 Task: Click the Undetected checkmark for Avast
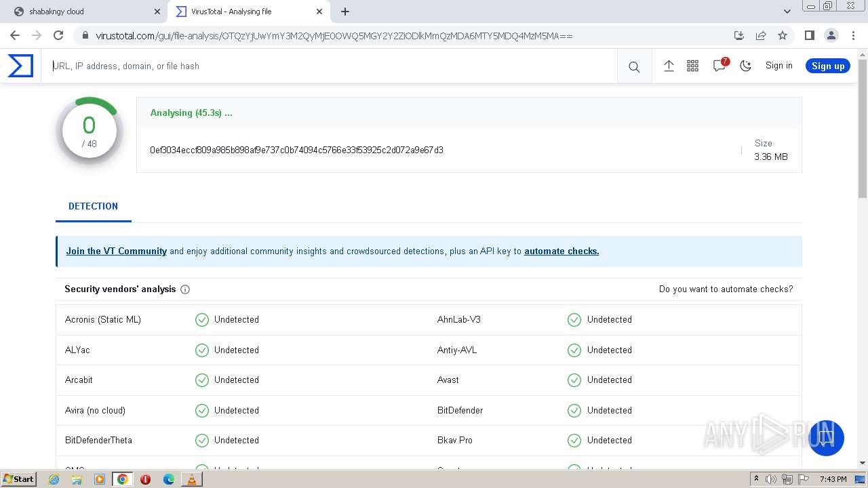coord(574,380)
